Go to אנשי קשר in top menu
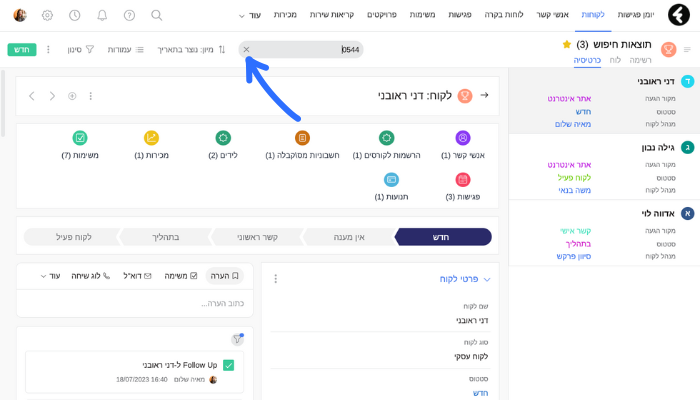Viewport: 700px width, 400px height. pos(553,15)
